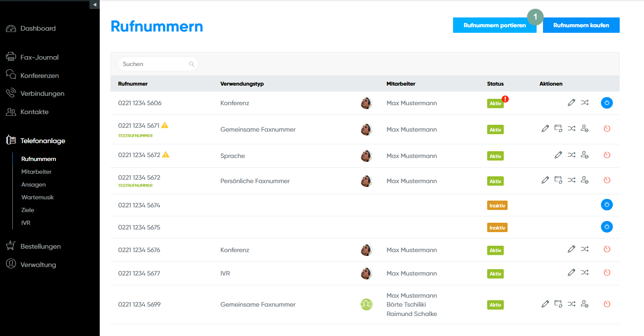Click red power icon for 0221 1234 5699
The width and height of the screenshot is (644, 336).
pyautogui.click(x=607, y=304)
